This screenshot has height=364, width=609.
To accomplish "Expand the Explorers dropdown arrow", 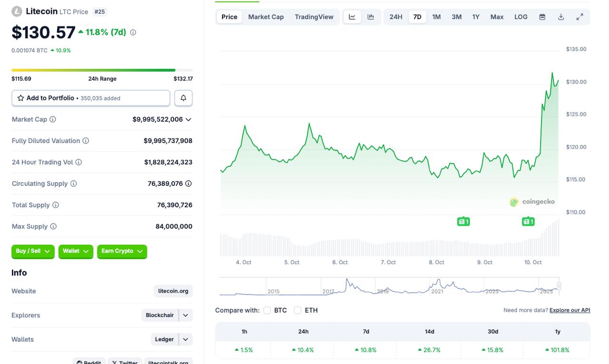I will (x=186, y=315).
